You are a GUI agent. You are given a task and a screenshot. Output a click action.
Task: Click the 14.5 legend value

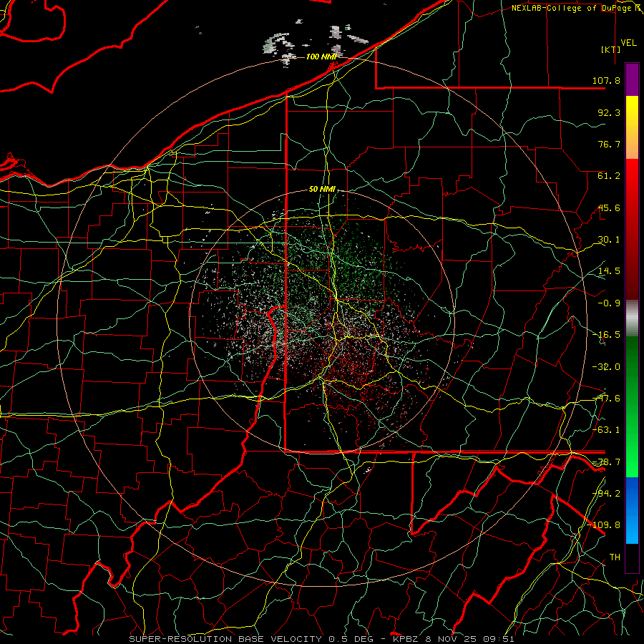(609, 271)
